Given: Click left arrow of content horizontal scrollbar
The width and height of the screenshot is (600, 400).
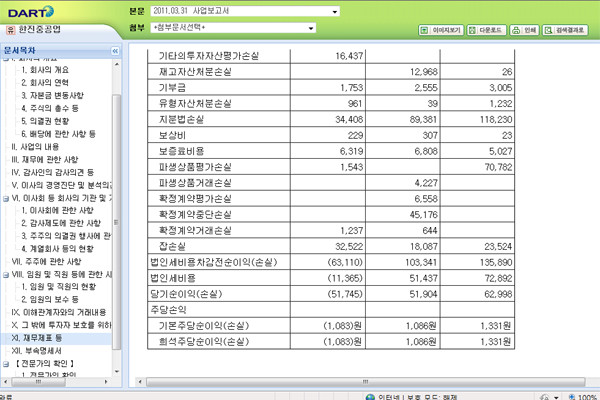Looking at the screenshot, I should pos(140,382).
